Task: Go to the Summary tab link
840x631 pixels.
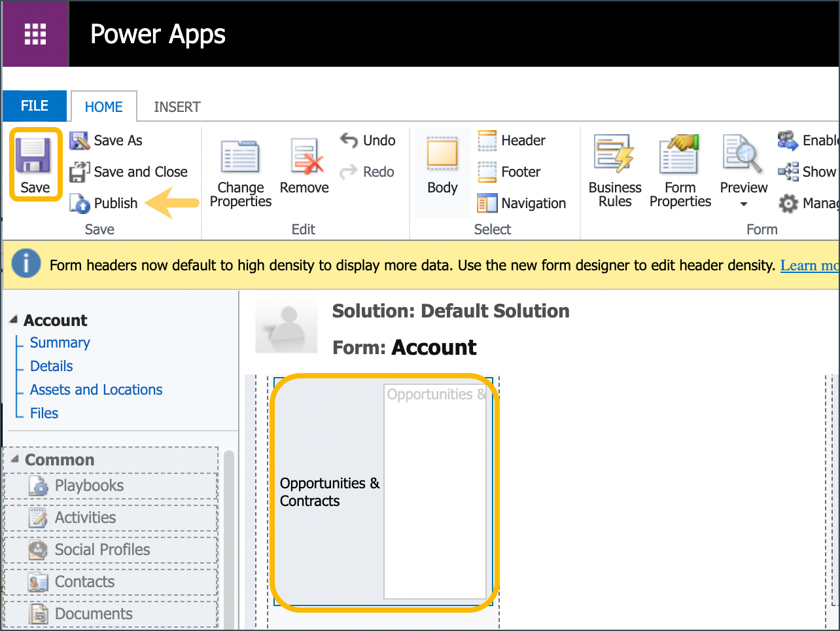Action: [60, 343]
